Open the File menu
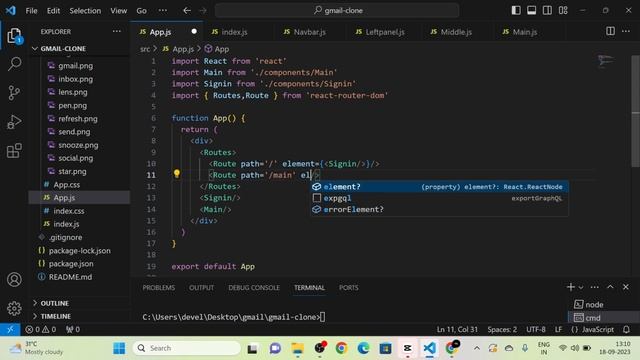 (x=31, y=11)
